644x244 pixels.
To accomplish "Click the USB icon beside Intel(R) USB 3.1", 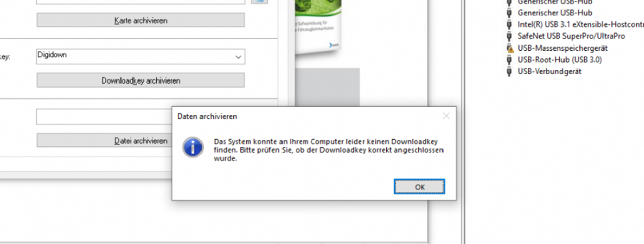I will (x=509, y=24).
